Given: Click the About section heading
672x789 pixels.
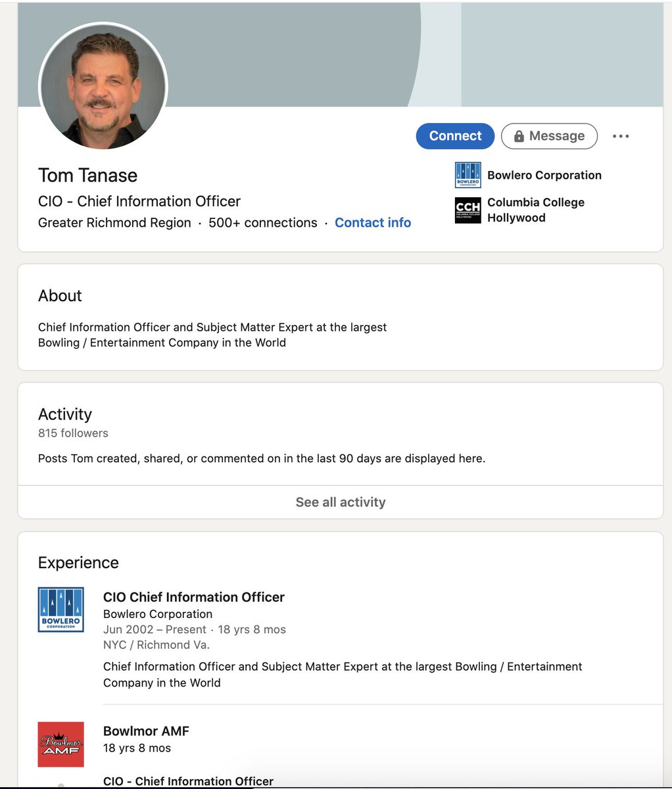Looking at the screenshot, I should click(x=60, y=296).
